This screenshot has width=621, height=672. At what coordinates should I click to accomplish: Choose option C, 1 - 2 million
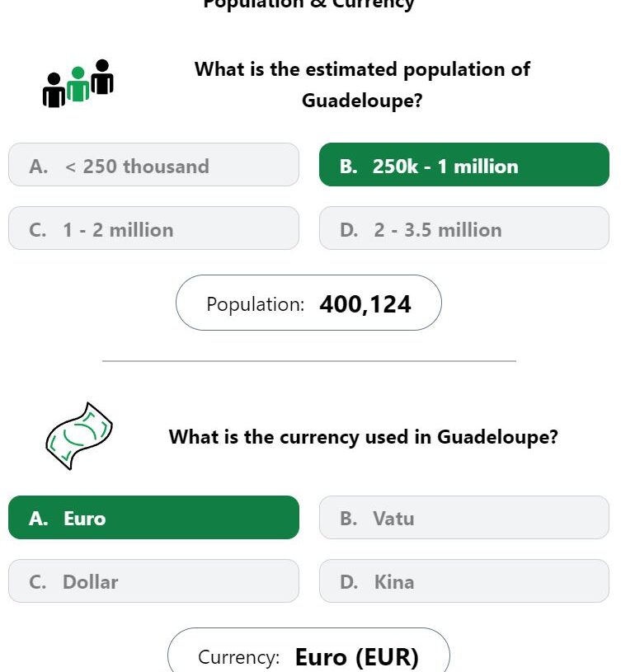click(x=153, y=228)
